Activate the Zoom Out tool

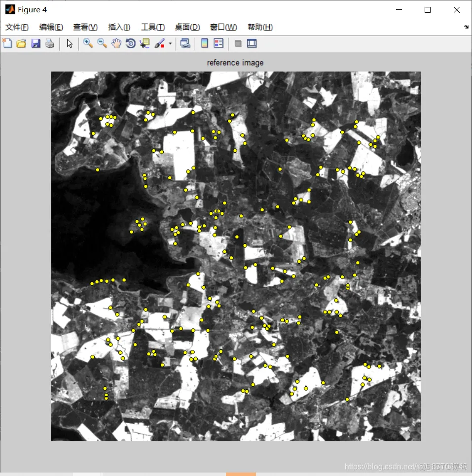tap(102, 43)
